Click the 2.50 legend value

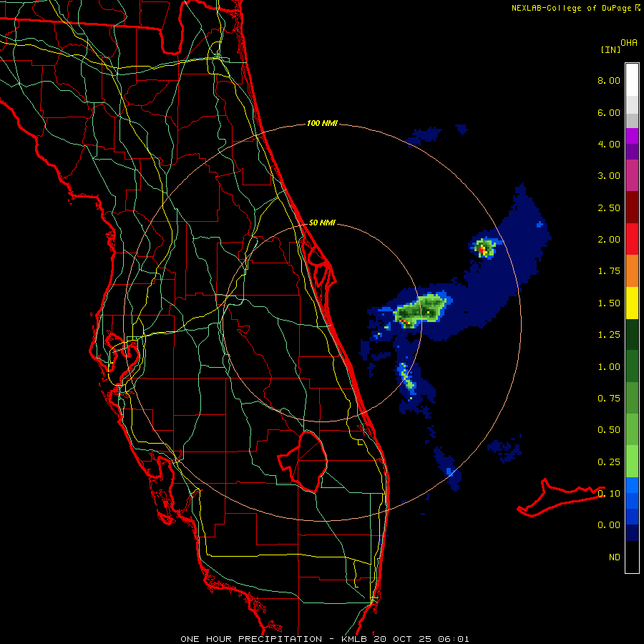coord(609,208)
